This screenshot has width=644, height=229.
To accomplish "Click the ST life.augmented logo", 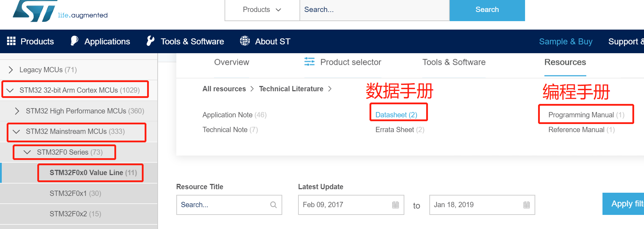I will click(60, 11).
